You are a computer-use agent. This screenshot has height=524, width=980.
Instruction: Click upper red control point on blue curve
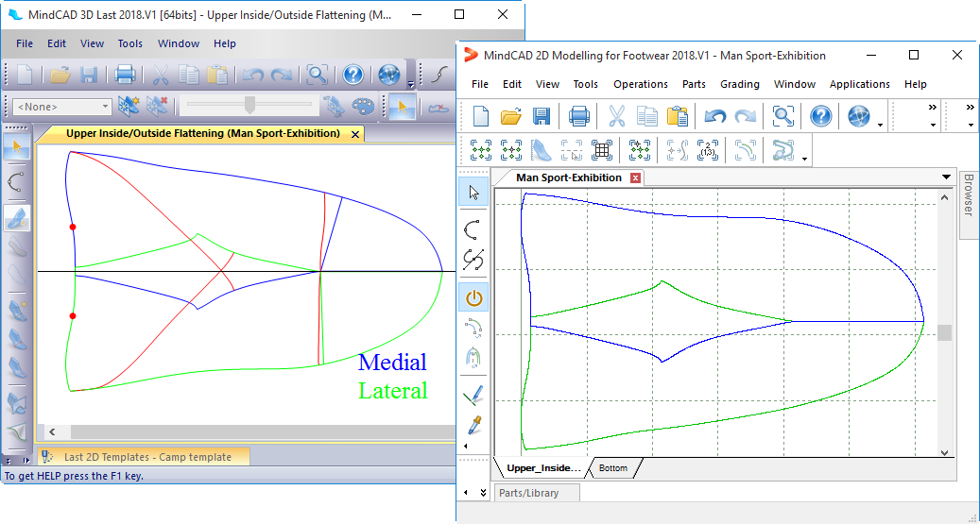click(73, 227)
